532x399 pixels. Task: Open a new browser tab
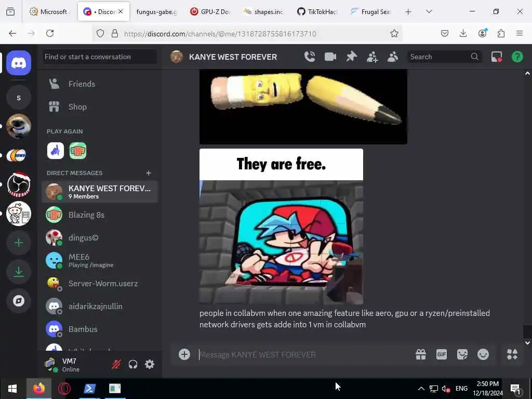408,12
